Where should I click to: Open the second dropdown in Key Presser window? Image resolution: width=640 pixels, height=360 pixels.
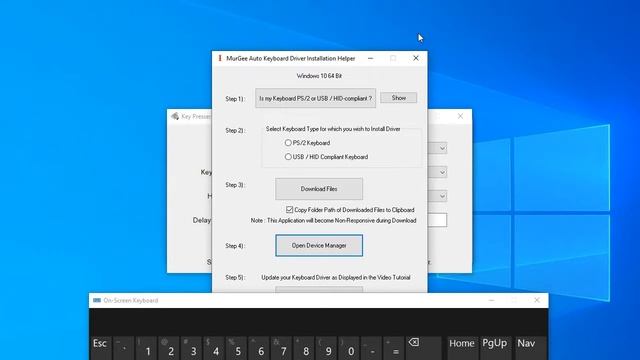[442, 172]
